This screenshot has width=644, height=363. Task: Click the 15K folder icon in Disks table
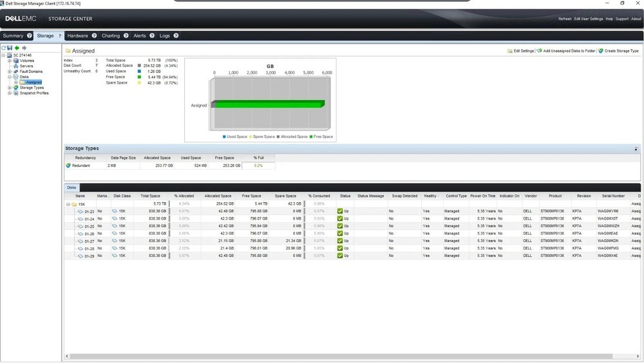tap(74, 204)
